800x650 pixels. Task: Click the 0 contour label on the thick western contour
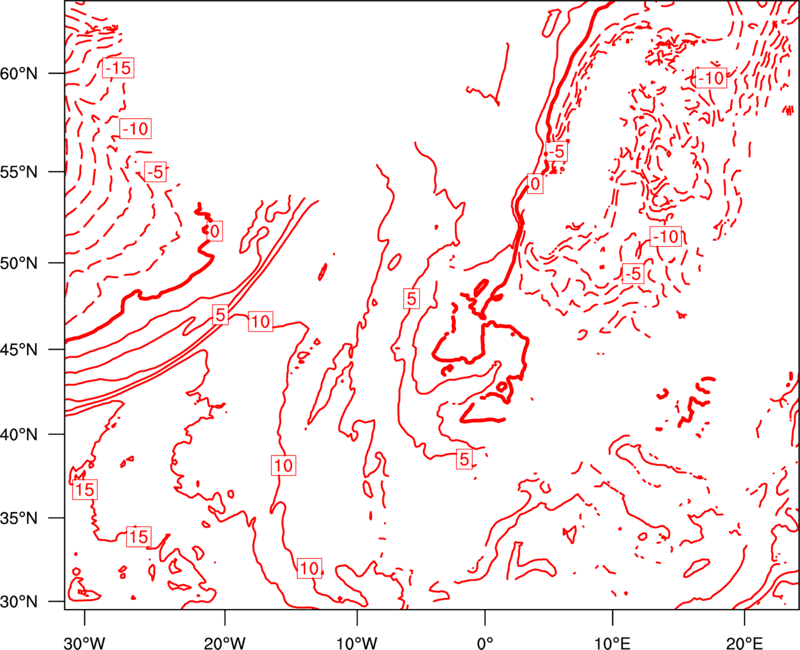pyautogui.click(x=215, y=232)
